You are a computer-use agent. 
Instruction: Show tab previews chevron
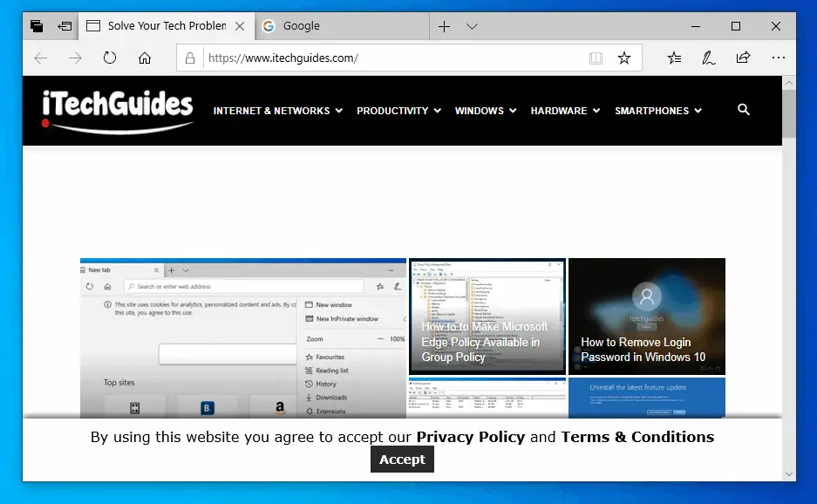[x=472, y=26]
